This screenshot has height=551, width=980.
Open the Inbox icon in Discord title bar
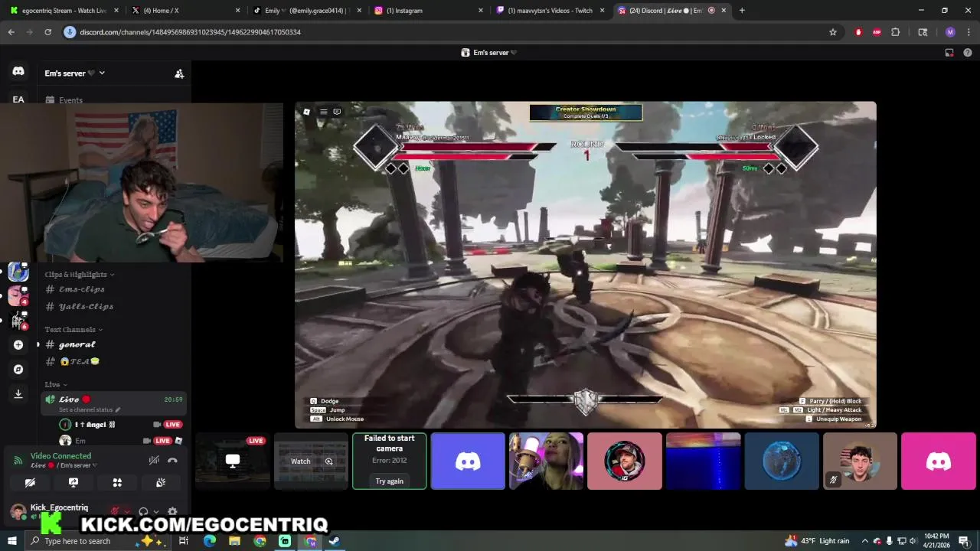[949, 53]
